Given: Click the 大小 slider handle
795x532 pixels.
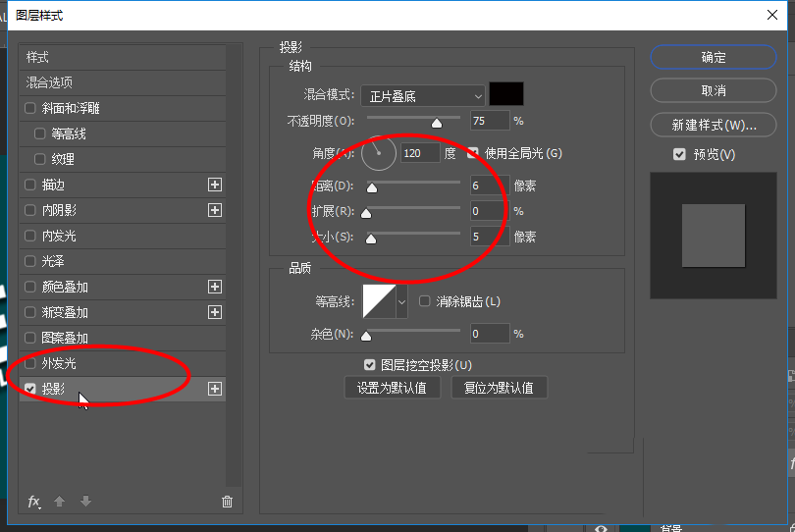Looking at the screenshot, I should [x=371, y=239].
